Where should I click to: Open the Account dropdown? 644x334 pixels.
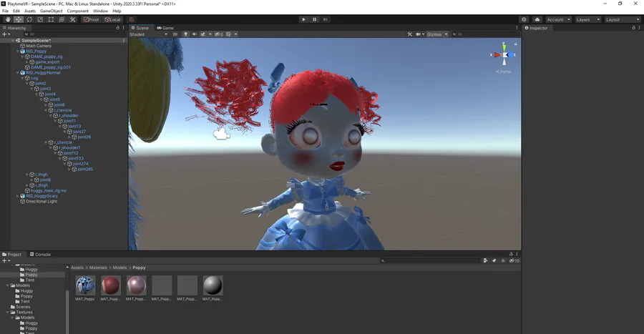pyautogui.click(x=558, y=19)
